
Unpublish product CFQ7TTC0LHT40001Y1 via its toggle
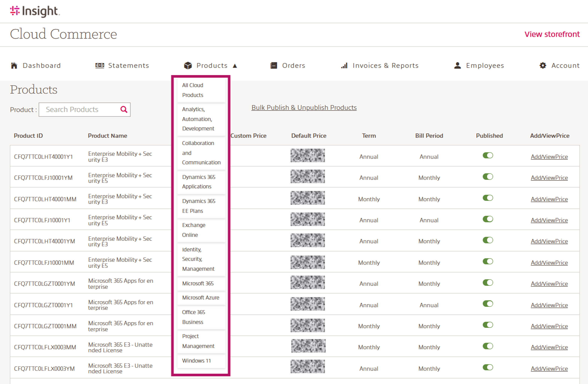(488, 155)
